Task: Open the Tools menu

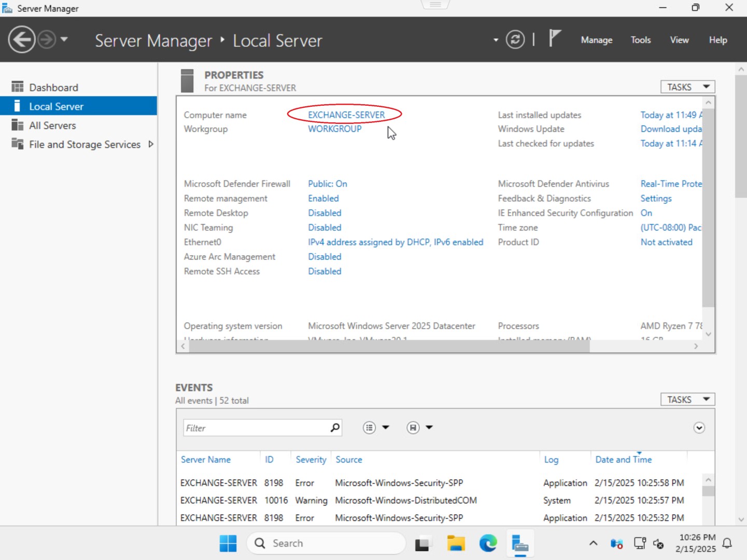Action: [x=640, y=40]
